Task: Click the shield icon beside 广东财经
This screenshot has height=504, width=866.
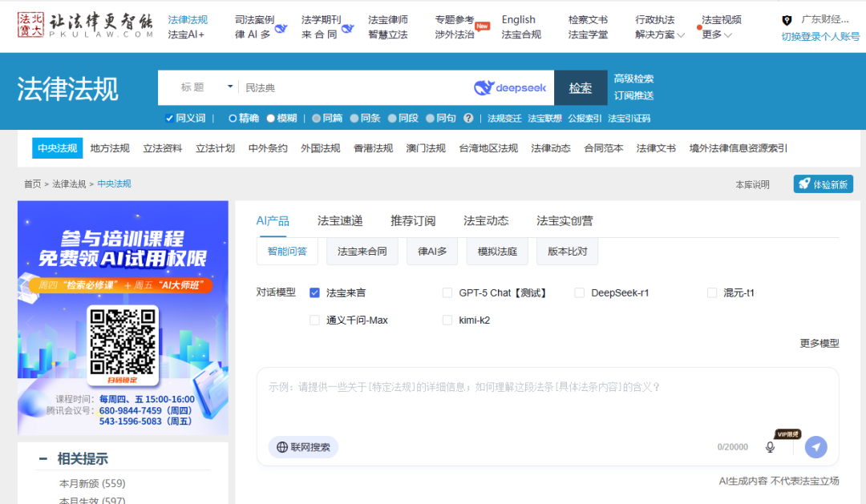Action: point(787,20)
